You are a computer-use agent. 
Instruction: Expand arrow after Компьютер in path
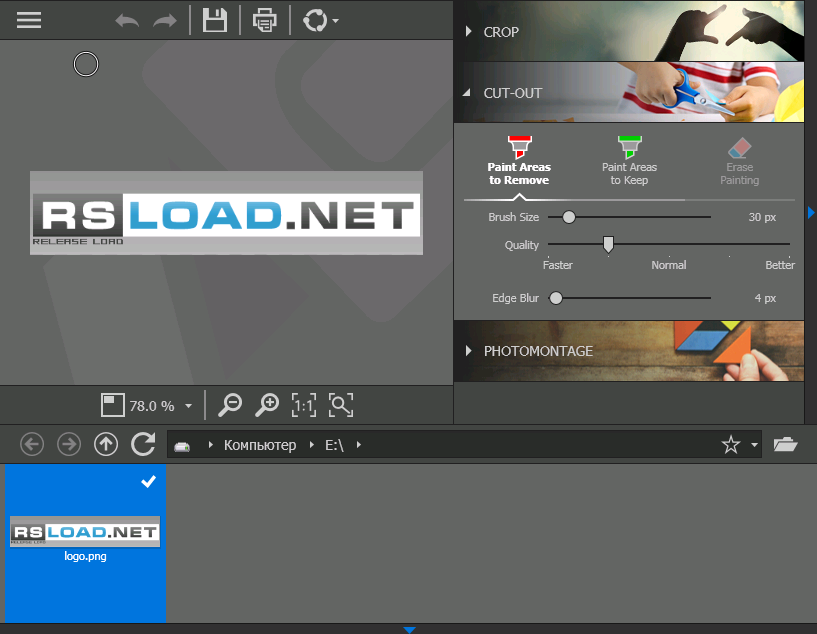(311, 444)
